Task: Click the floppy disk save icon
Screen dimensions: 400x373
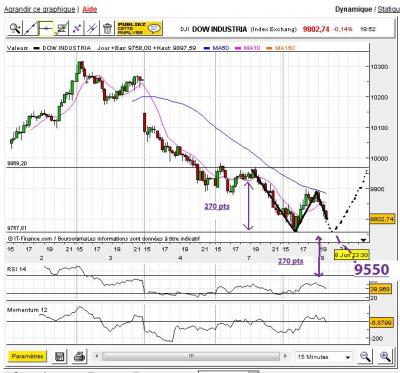Action: [60, 357]
